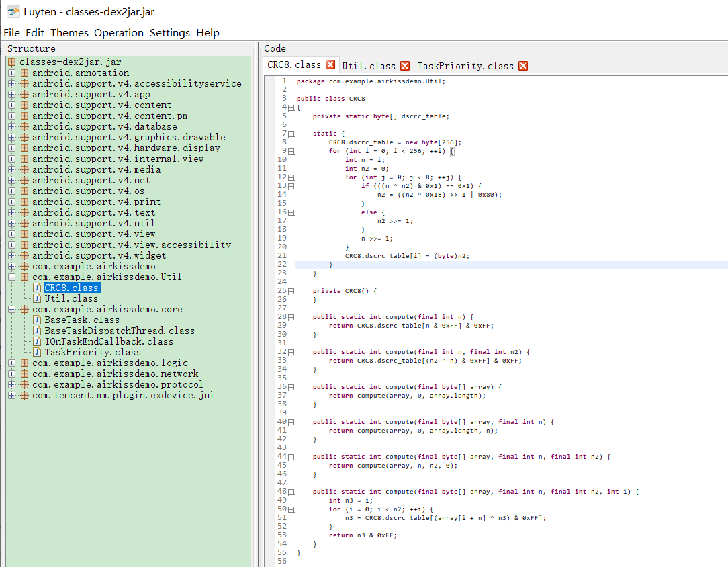The image size is (728, 567).
Task: Switch to the Util.class tab
Action: point(369,66)
